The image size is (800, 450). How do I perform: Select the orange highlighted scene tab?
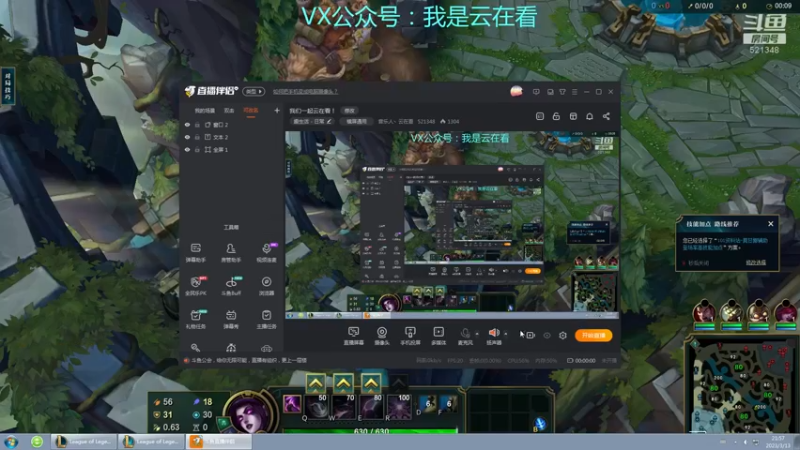coord(251,110)
